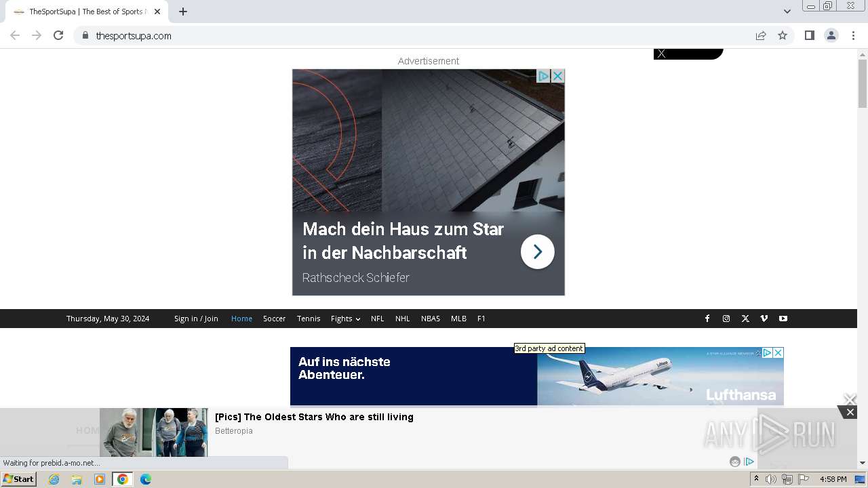This screenshot has height=488, width=868.
Task: Click the Oldest Stars thumbnail image
Action: (x=154, y=432)
